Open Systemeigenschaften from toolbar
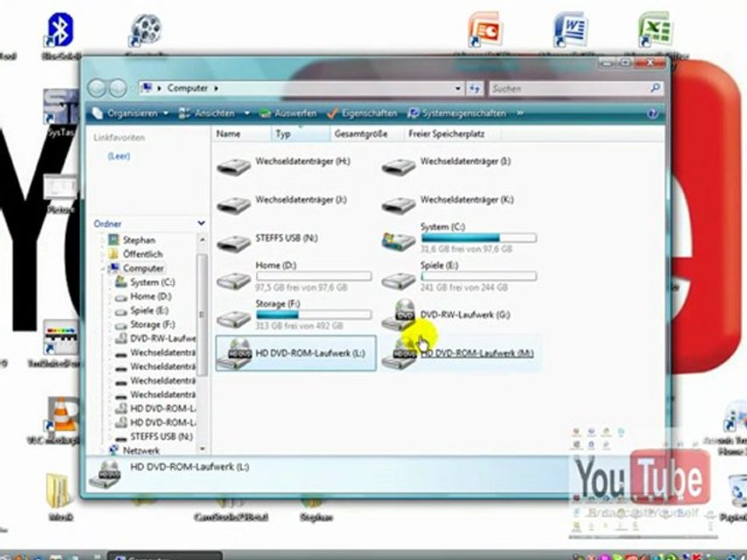Image resolution: width=747 pixels, height=560 pixels. tap(457, 114)
